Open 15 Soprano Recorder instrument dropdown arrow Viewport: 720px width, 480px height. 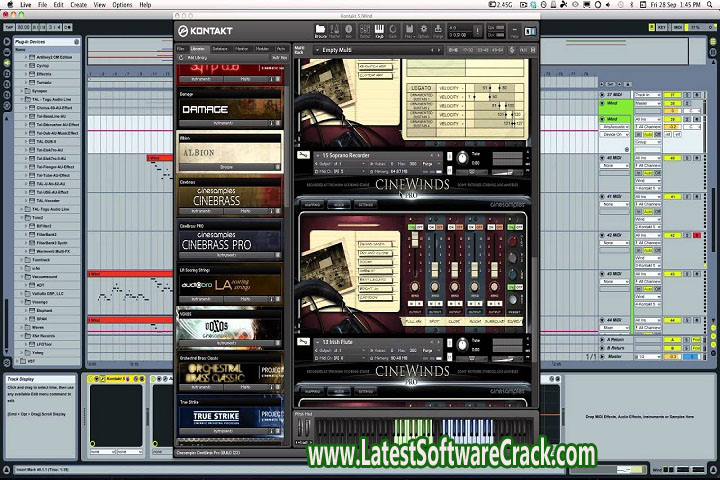click(317, 155)
